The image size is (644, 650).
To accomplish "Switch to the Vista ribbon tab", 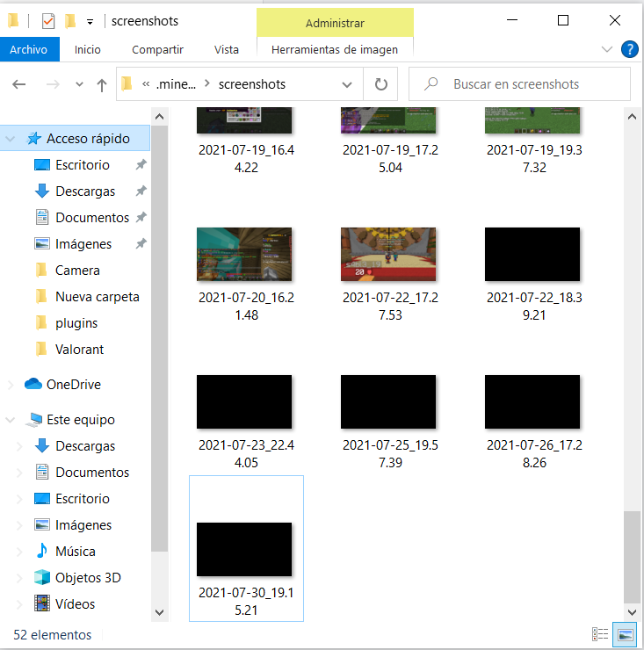I will [x=227, y=49].
